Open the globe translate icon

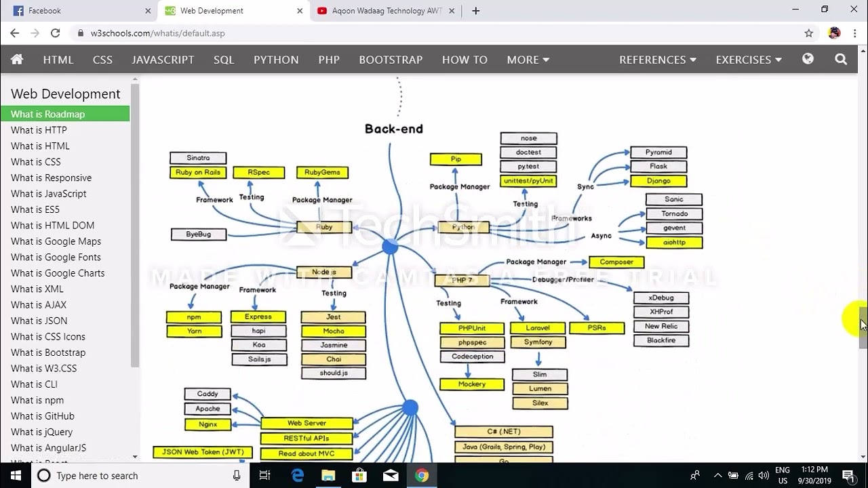[808, 59]
